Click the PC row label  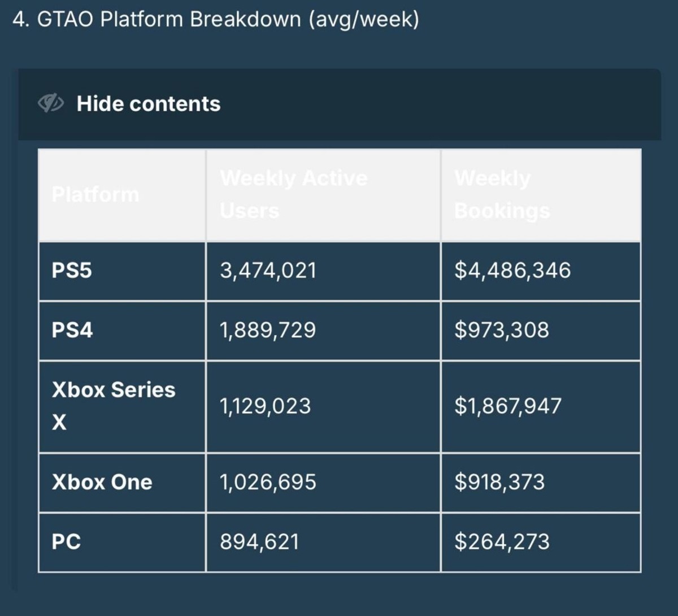(x=65, y=541)
